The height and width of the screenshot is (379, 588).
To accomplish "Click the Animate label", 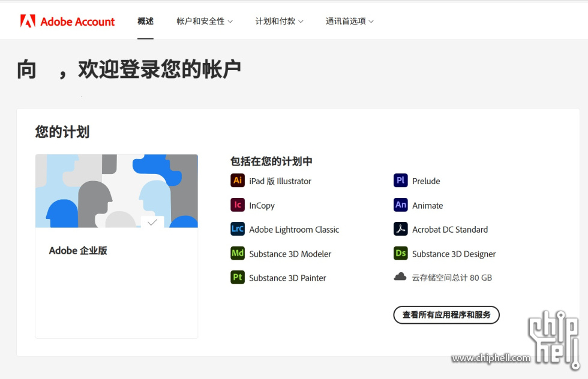I will pos(427,206).
